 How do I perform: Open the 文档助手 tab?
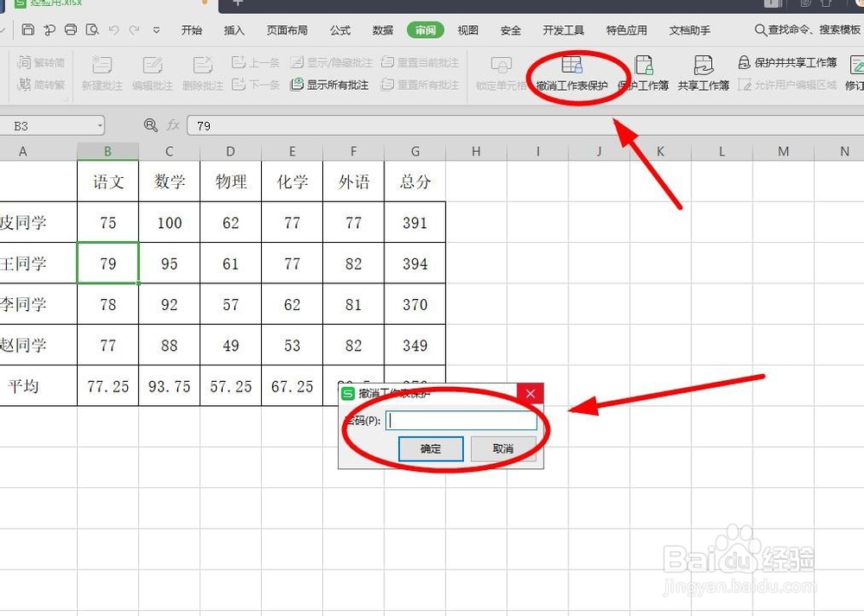tap(689, 30)
